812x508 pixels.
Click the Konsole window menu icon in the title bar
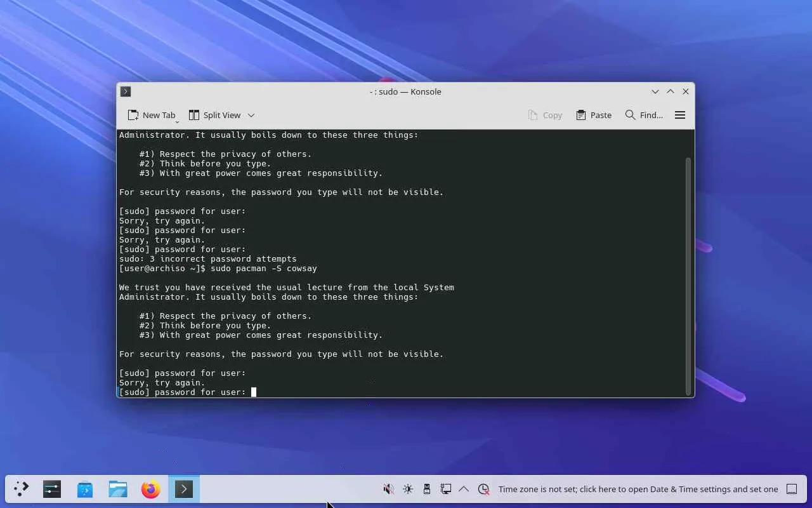tap(126, 91)
